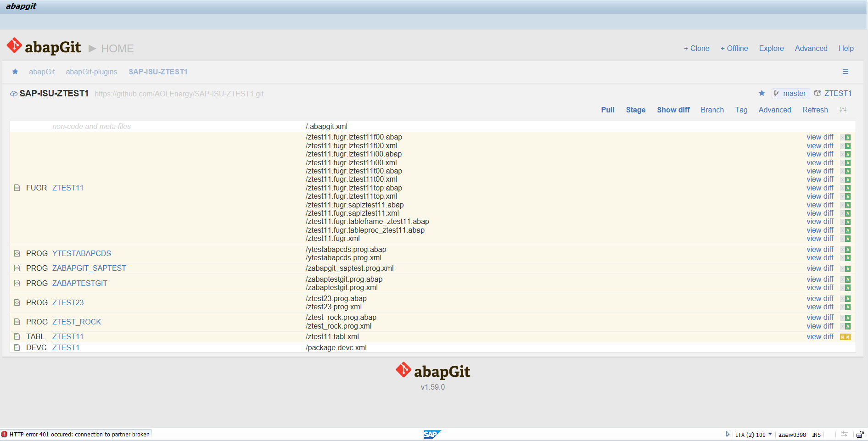Viewport: 868px width, 441px height.
Task: Open view diff for /ztest_rock.prog.abap
Action: 820,318
